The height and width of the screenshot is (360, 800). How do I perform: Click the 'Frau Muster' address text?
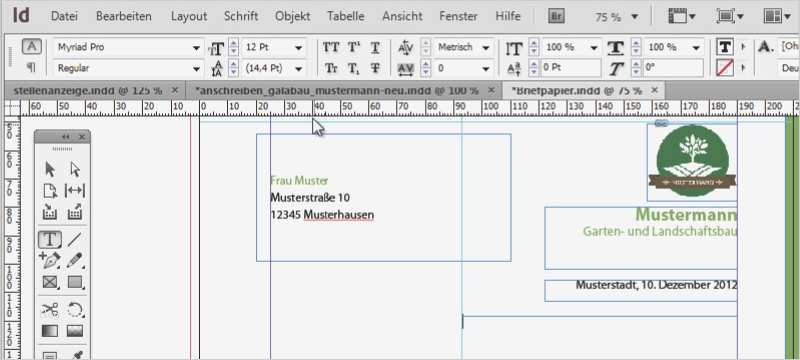tap(299, 180)
